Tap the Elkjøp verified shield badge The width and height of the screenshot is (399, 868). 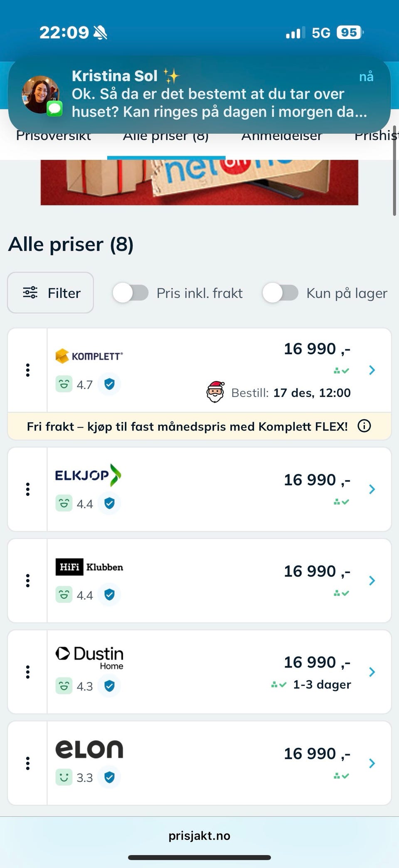pyautogui.click(x=109, y=503)
